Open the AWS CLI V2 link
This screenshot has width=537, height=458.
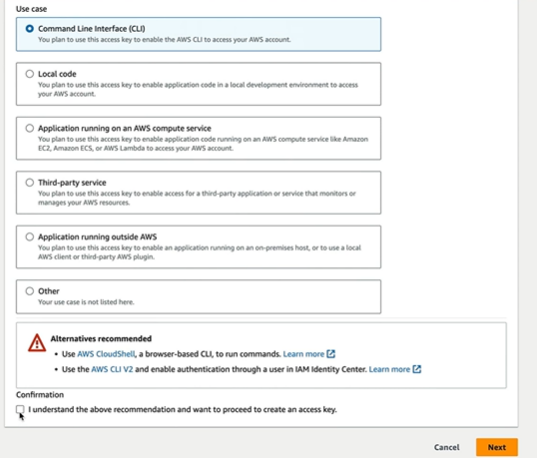[x=112, y=369]
